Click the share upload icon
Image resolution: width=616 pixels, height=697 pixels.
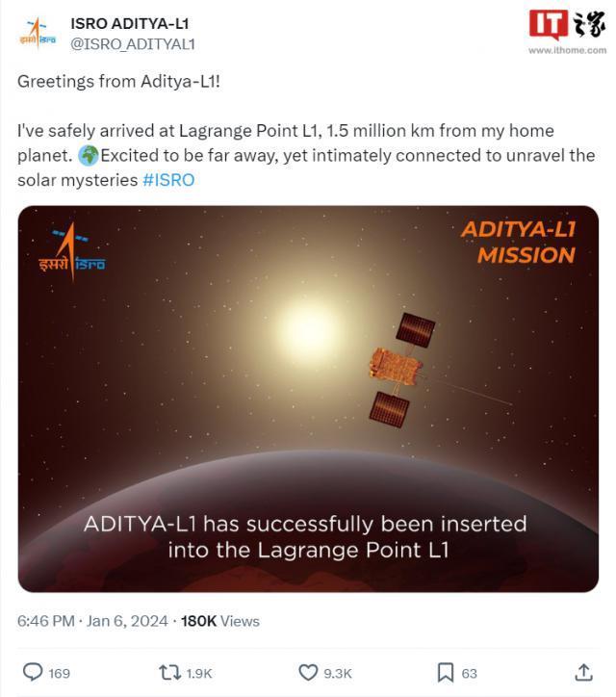click(x=583, y=672)
